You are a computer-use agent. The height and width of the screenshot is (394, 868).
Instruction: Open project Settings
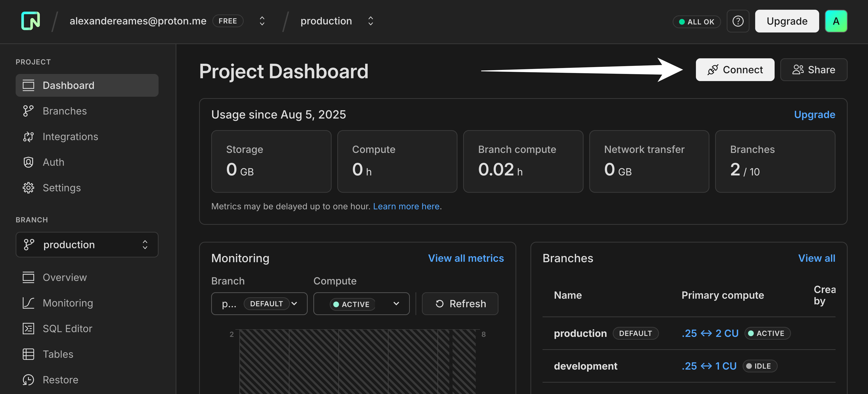(x=87, y=188)
